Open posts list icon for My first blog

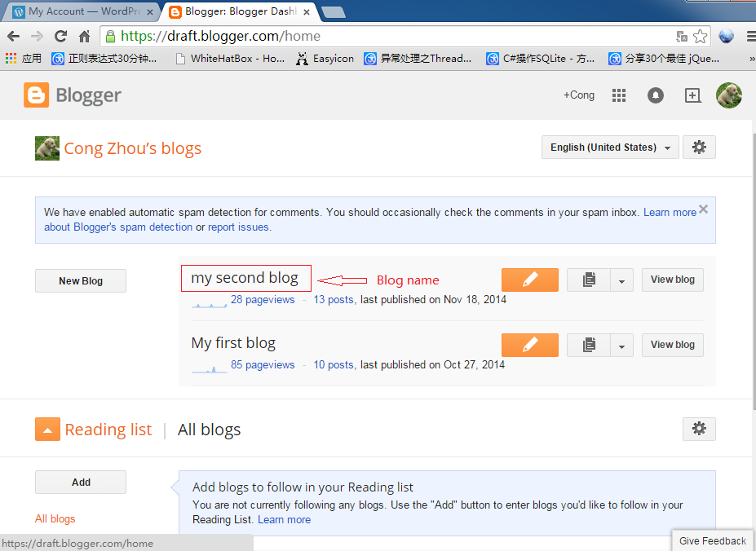point(588,345)
